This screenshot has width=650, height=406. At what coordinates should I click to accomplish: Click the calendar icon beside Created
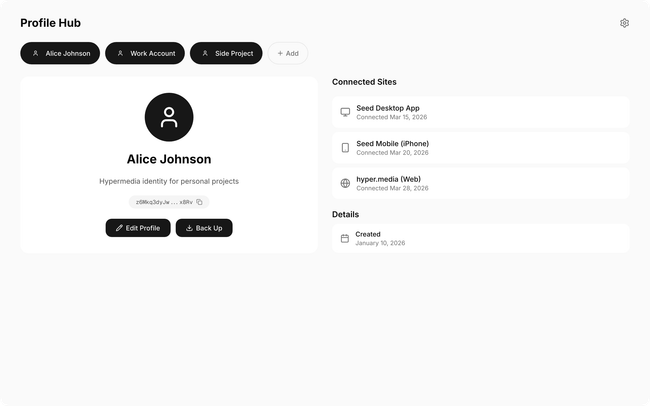(345, 238)
